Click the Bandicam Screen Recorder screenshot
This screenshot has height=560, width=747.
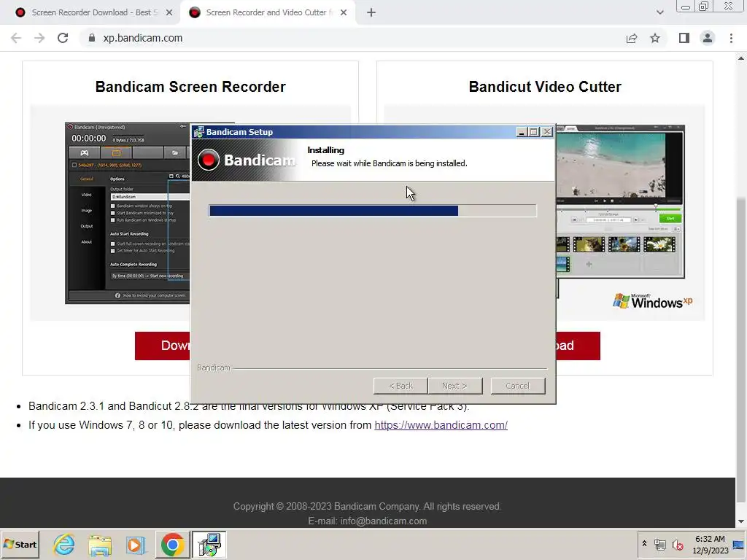[x=127, y=213]
